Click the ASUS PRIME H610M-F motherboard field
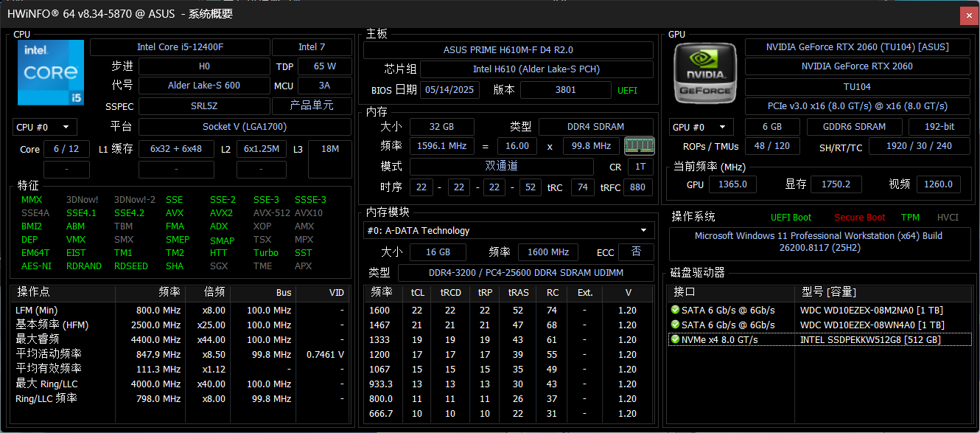The width and height of the screenshot is (980, 433). coord(508,50)
